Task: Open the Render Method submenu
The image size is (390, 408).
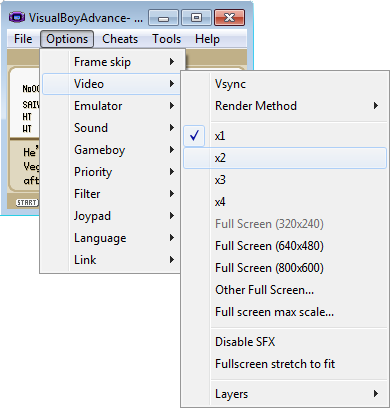Action: (x=285, y=106)
